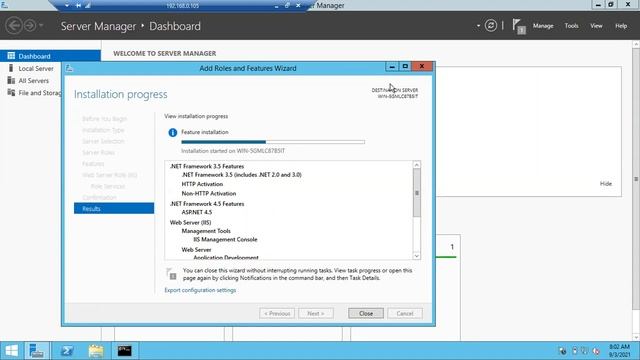Click the signal strength icon on the connection bar
The height and width of the screenshot is (360, 640).
click(x=88, y=6)
